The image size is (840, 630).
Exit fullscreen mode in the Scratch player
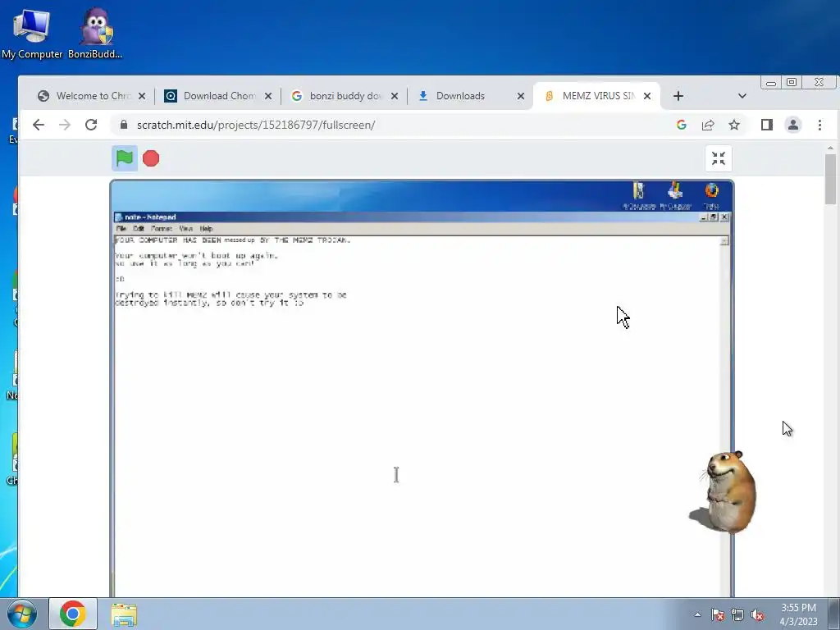click(719, 158)
